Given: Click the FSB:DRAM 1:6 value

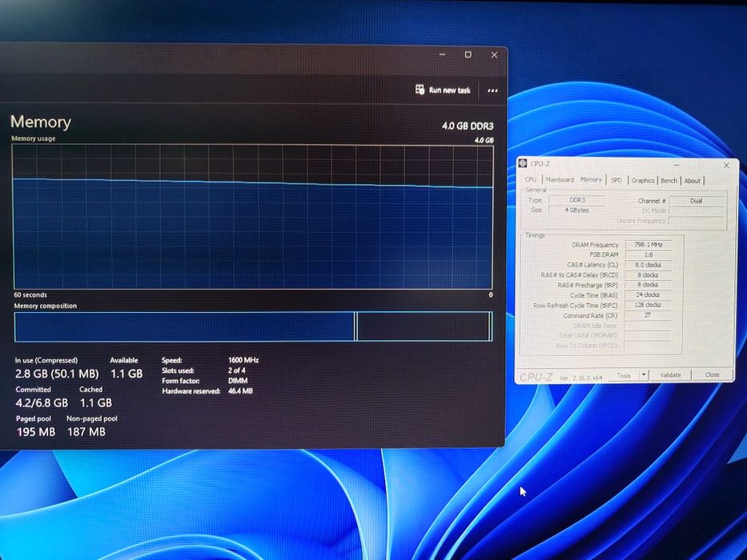Looking at the screenshot, I should [x=648, y=254].
